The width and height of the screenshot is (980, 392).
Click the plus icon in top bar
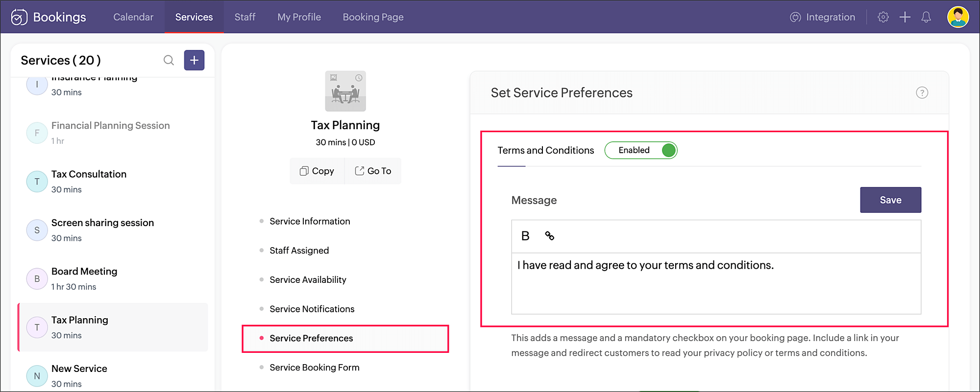(905, 17)
